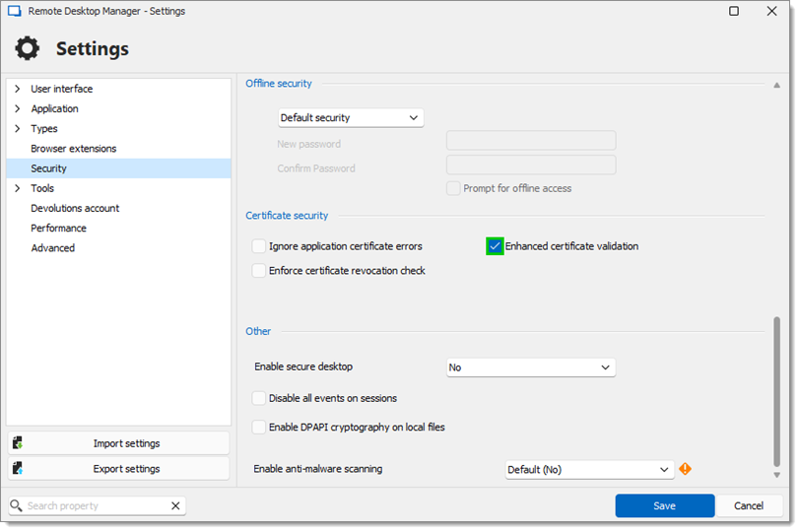This screenshot has width=800, height=532.
Task: Open the Enable anti-malware scanning dropdown
Action: 590,469
